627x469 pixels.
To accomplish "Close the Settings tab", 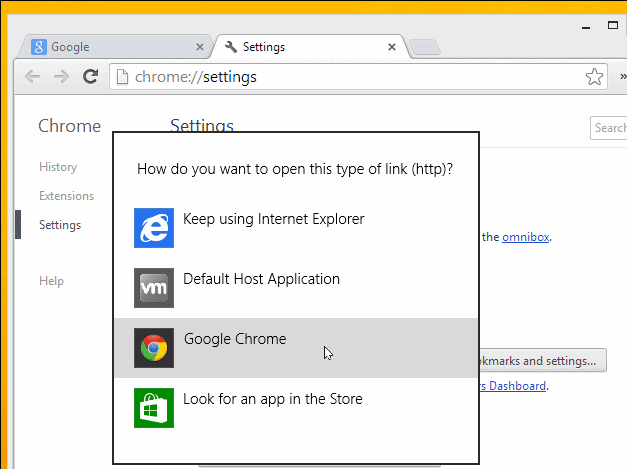I will coord(392,47).
